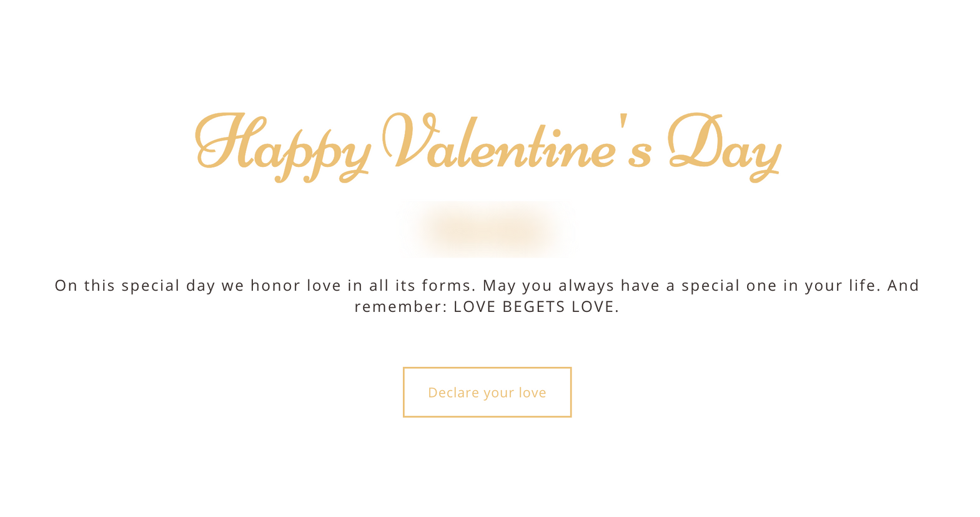Click the phrase "LOVE BEGETS LOVE"
Screen dimensions: 980x517
[x=534, y=307]
